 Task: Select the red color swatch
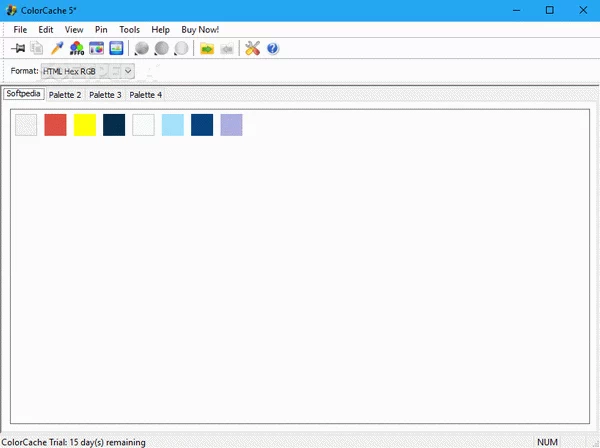click(55, 125)
